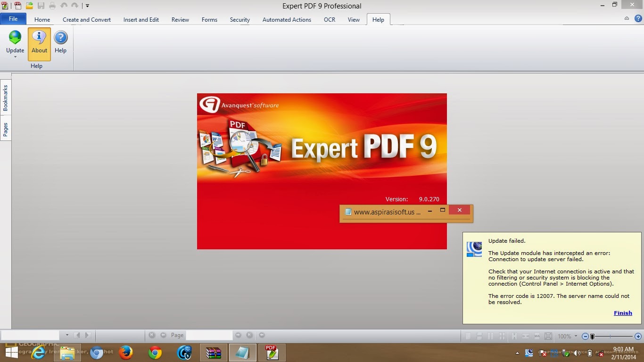Open the Pages side panel
This screenshot has height=362, width=644.
tap(6, 129)
